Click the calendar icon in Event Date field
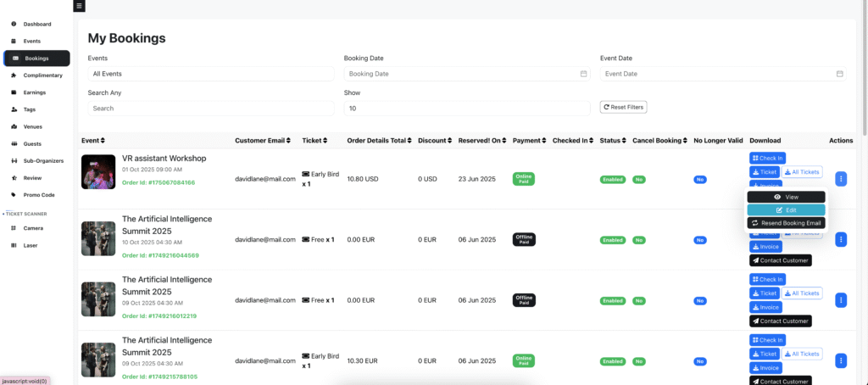Screen dimensions: 868x385 [839, 74]
